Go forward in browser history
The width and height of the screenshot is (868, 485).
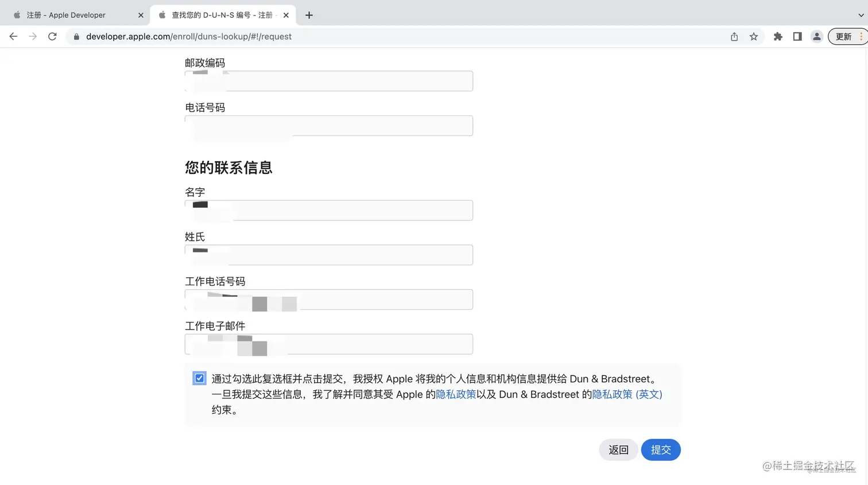[x=33, y=37]
